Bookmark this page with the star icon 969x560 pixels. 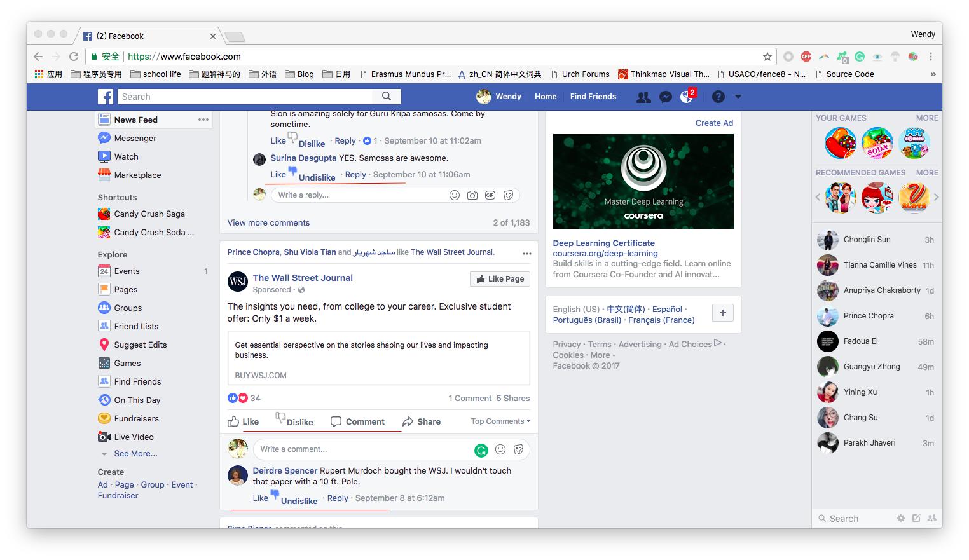tap(767, 57)
